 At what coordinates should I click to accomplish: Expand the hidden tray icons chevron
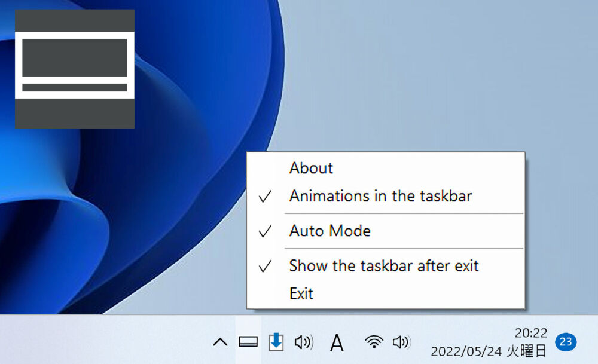(x=220, y=342)
